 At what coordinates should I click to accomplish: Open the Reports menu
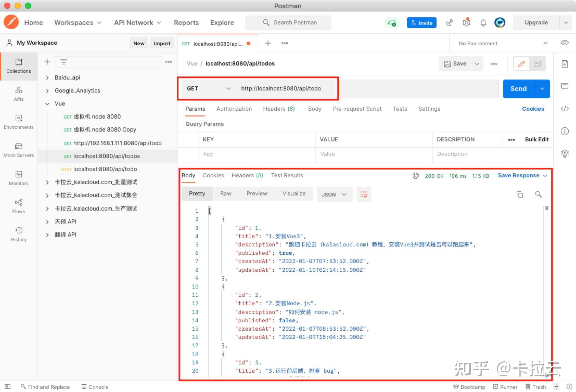(x=186, y=23)
